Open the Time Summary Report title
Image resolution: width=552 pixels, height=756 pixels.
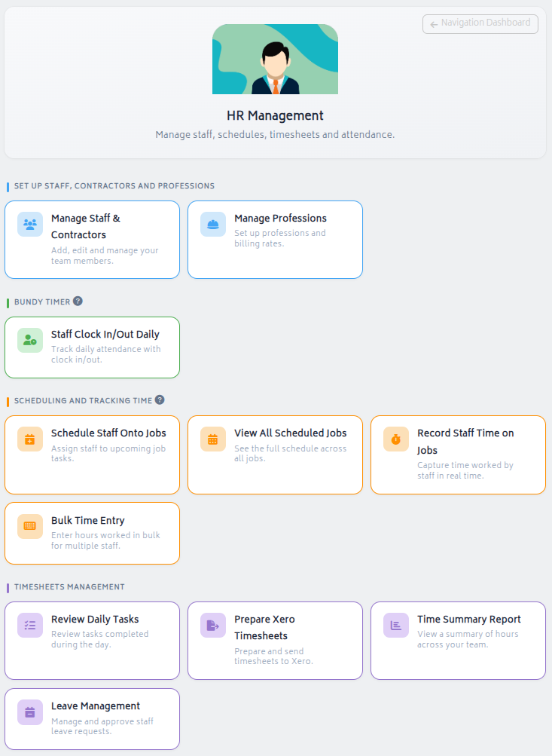tap(468, 620)
